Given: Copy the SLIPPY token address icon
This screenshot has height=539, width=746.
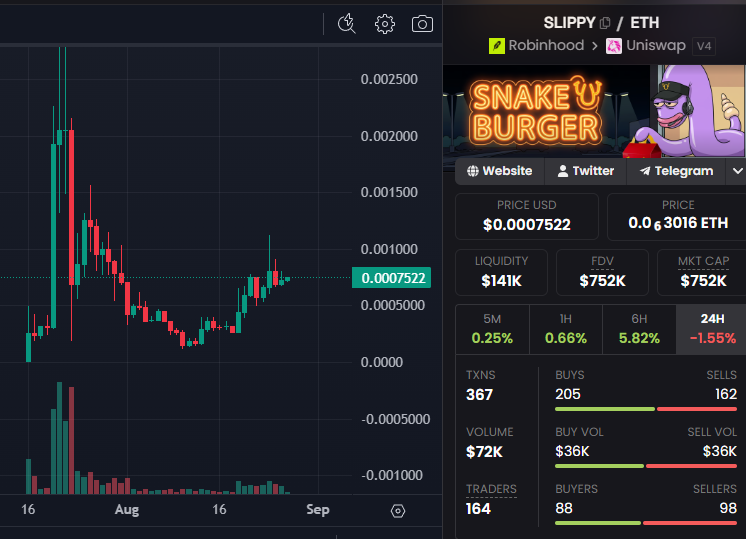Looking at the screenshot, I should tap(605, 23).
